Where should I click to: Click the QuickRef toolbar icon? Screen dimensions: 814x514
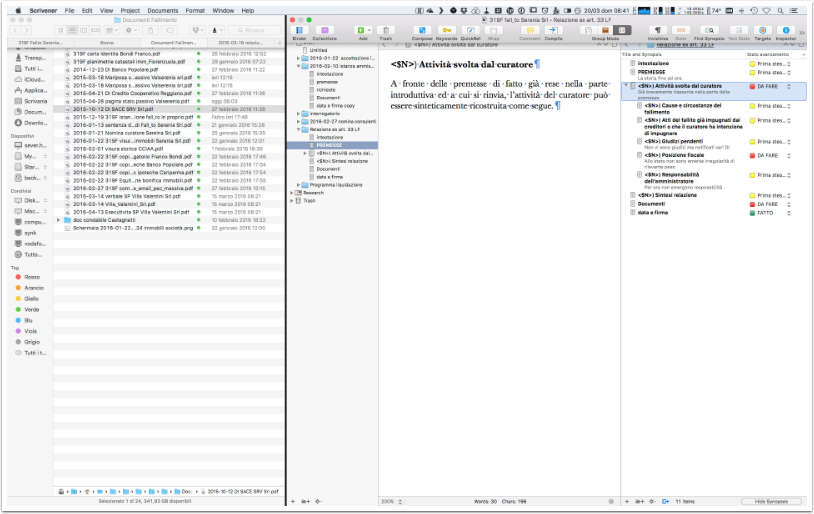(470, 31)
